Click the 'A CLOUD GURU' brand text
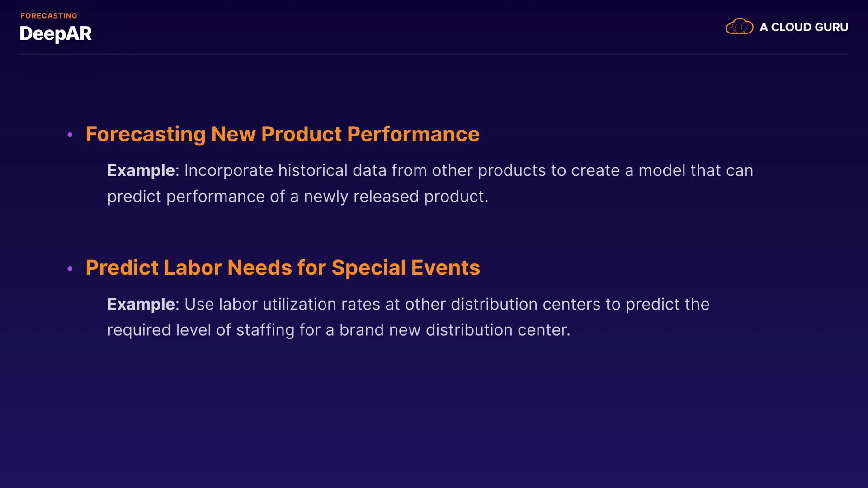Viewport: 868px width, 488px height. 803,27
